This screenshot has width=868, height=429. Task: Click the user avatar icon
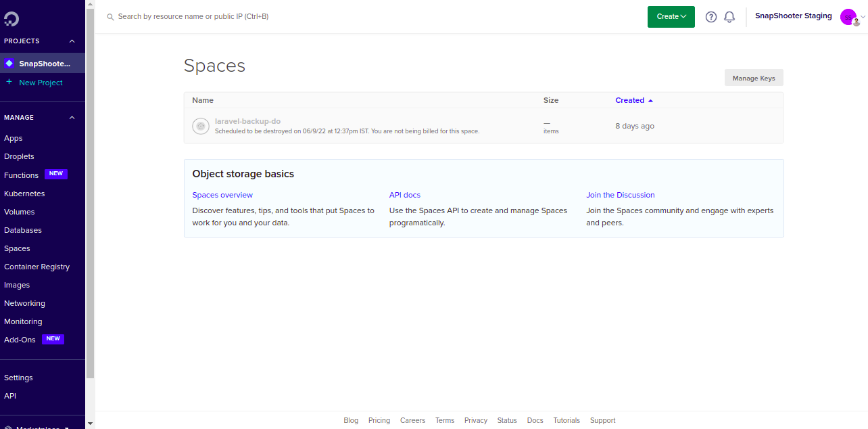(848, 17)
